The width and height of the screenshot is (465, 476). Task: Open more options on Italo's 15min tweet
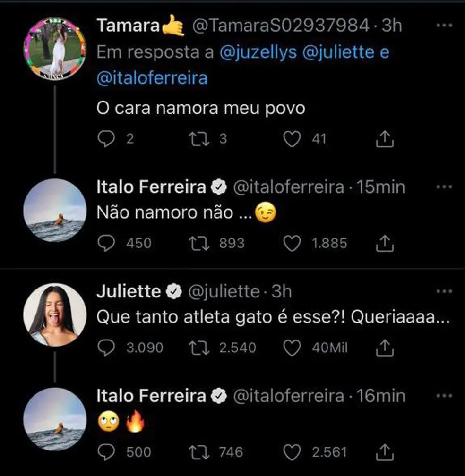click(443, 187)
